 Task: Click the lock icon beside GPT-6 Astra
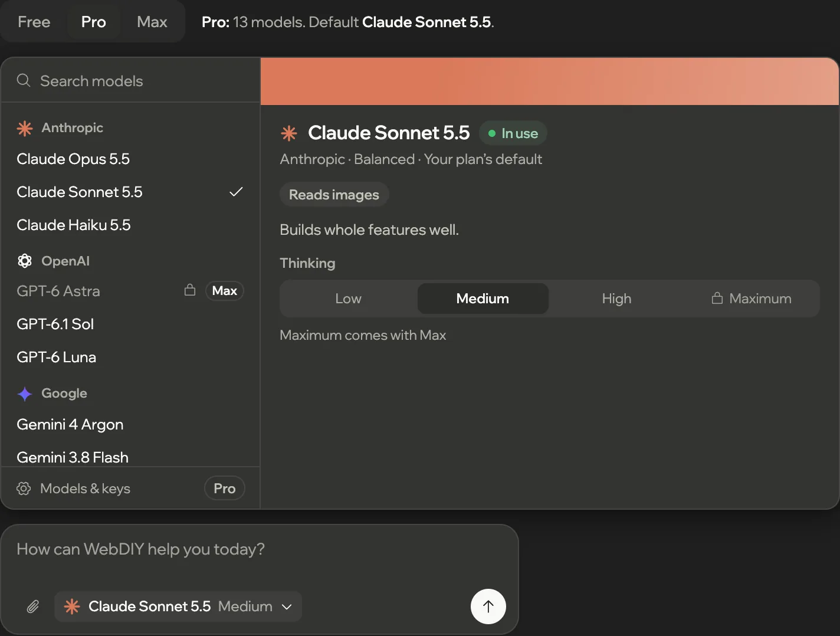[x=190, y=290]
